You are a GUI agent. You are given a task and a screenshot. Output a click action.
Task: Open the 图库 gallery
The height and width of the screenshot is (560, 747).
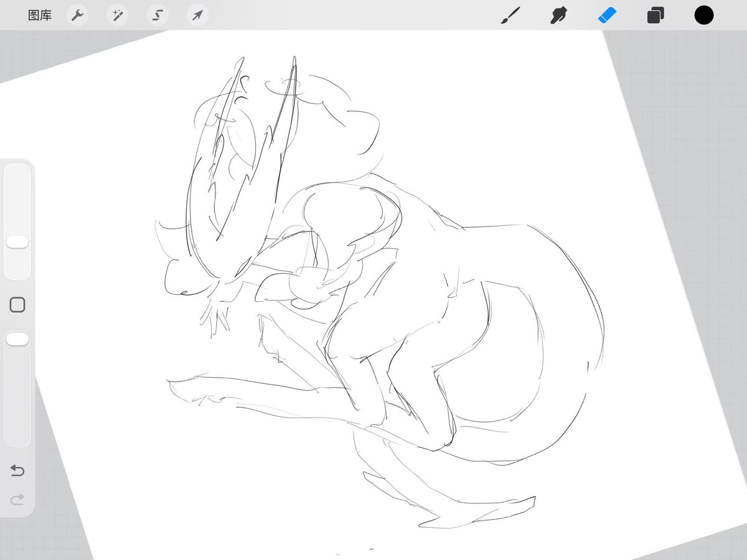(40, 16)
